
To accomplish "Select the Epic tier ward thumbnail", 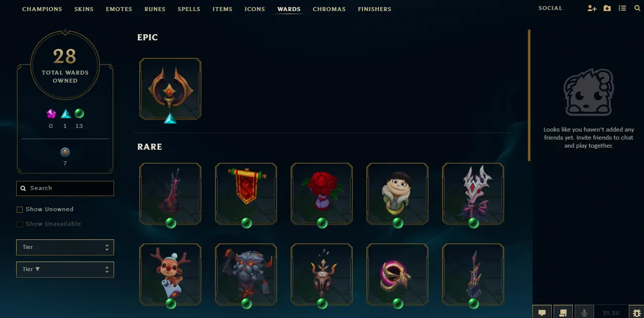I will [171, 89].
